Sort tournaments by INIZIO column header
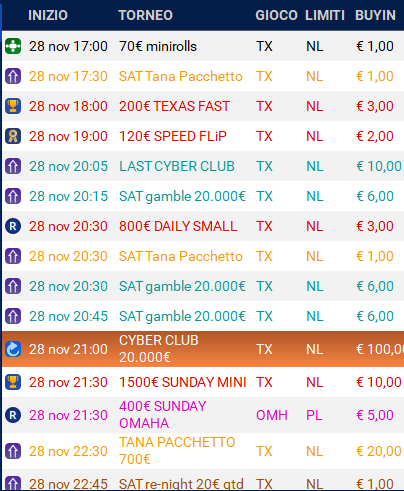Screen dimensions: 404x491 point(48,15)
